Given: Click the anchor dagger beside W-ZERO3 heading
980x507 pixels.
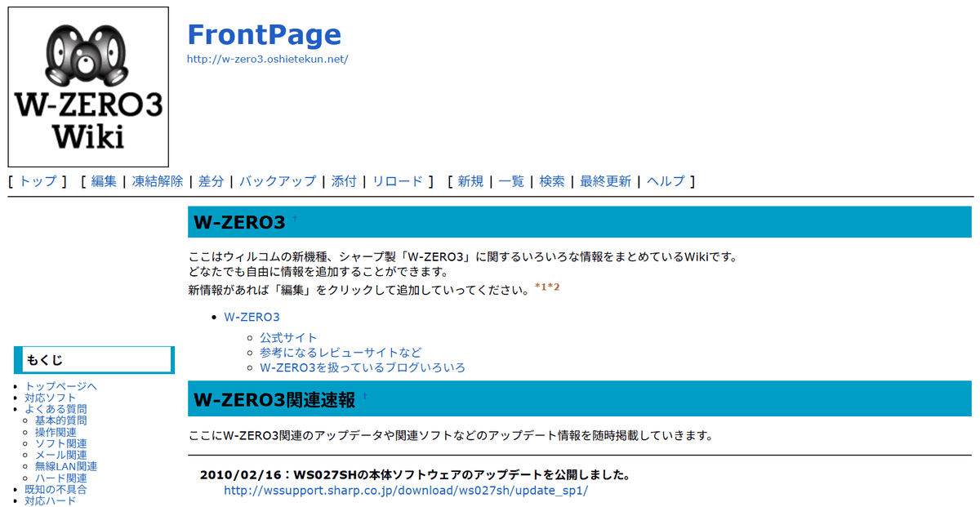Looking at the screenshot, I should 295,219.
